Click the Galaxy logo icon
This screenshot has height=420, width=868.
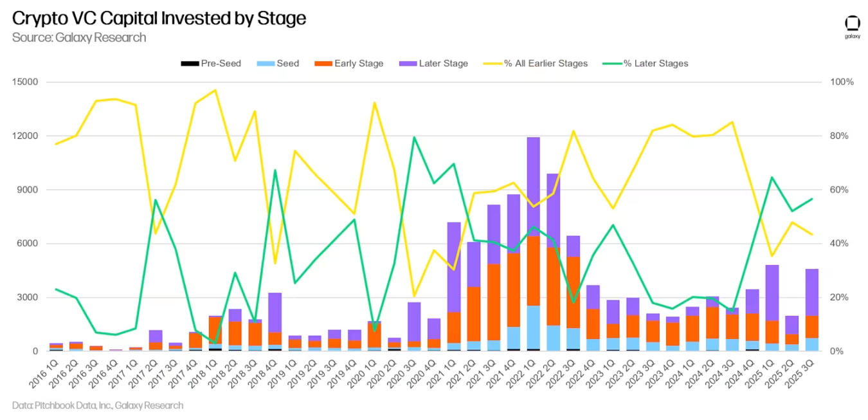(x=852, y=24)
